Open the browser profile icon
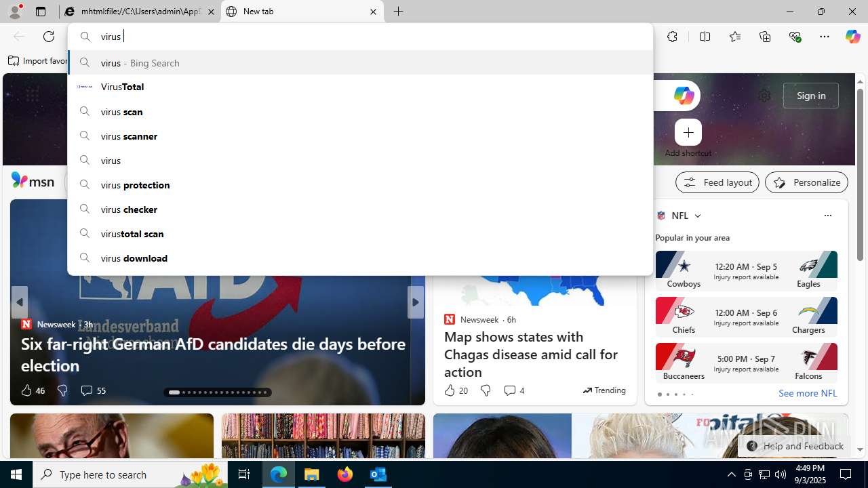 coord(15,12)
